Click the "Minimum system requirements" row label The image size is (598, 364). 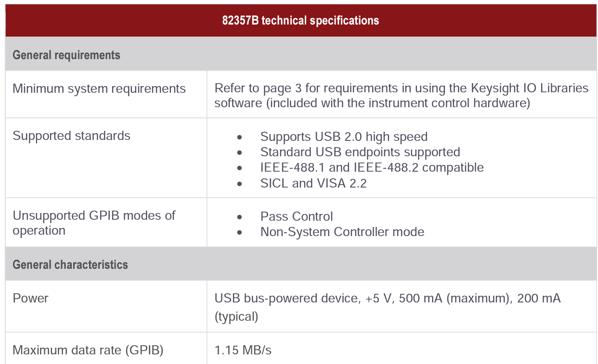(x=99, y=89)
